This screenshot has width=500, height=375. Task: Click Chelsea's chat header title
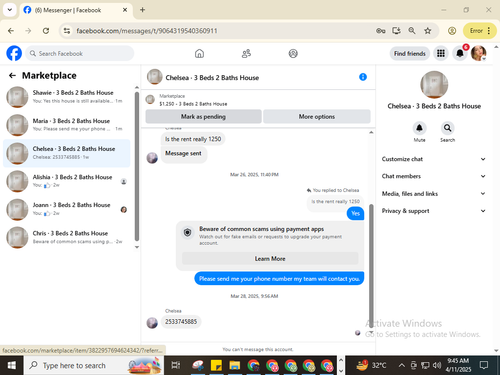point(212,78)
